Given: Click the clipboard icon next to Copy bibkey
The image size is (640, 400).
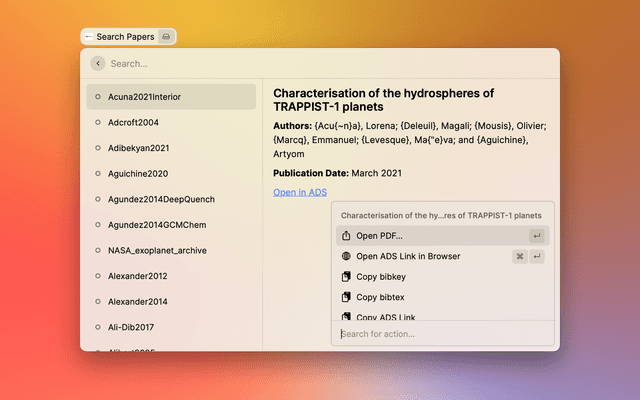Looking at the screenshot, I should pos(346,276).
